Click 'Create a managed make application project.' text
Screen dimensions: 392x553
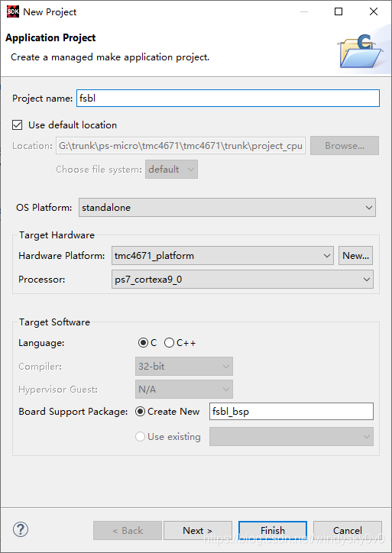[x=110, y=57]
